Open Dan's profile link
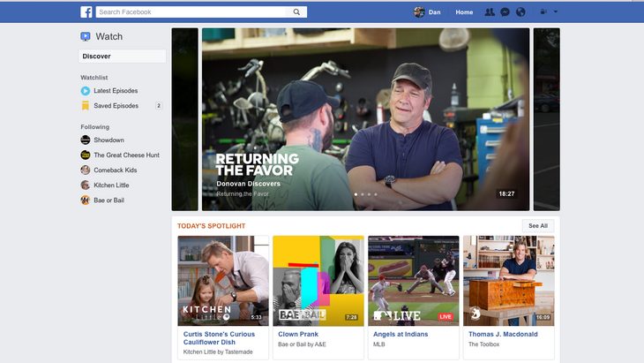The width and height of the screenshot is (644, 363). 427,12
